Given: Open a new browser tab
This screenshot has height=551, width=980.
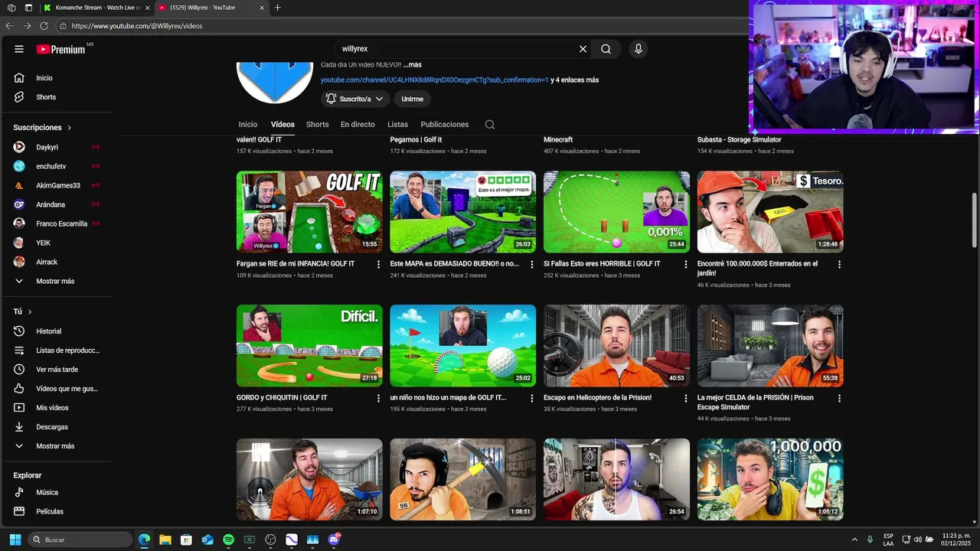Looking at the screenshot, I should (x=277, y=8).
